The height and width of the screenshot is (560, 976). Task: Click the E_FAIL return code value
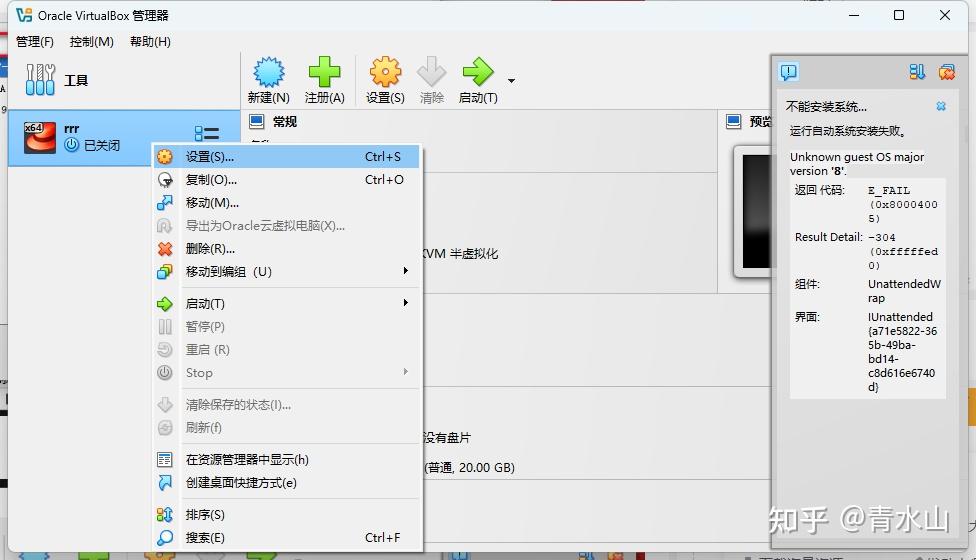pos(903,204)
